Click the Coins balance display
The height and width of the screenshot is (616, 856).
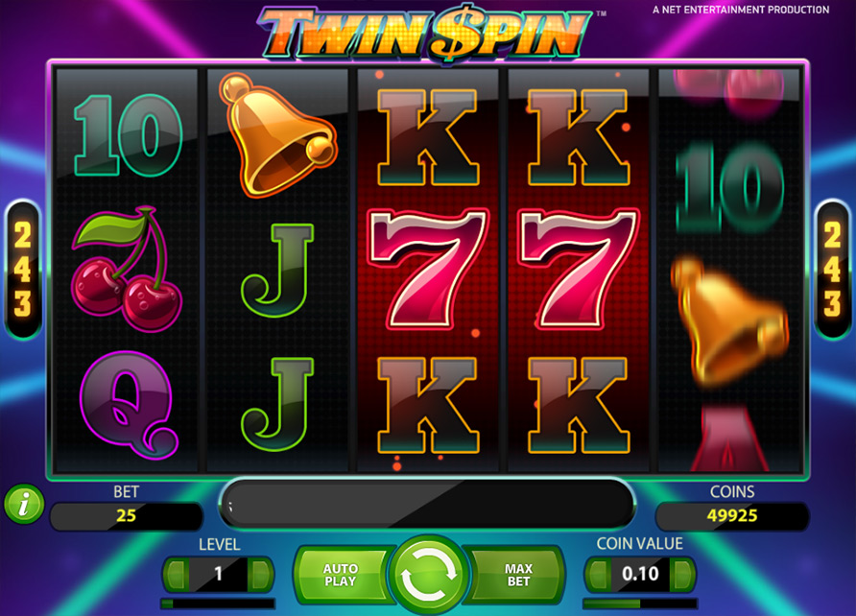pos(732,515)
